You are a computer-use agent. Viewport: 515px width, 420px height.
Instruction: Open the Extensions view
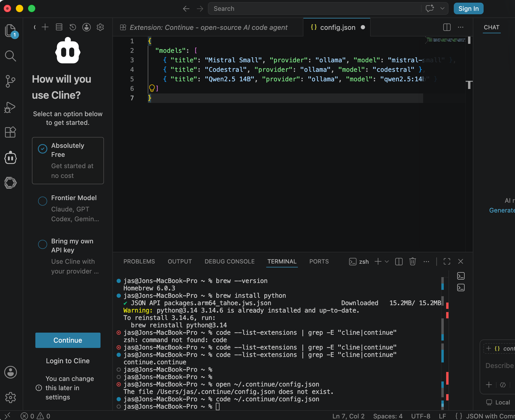[x=11, y=132]
